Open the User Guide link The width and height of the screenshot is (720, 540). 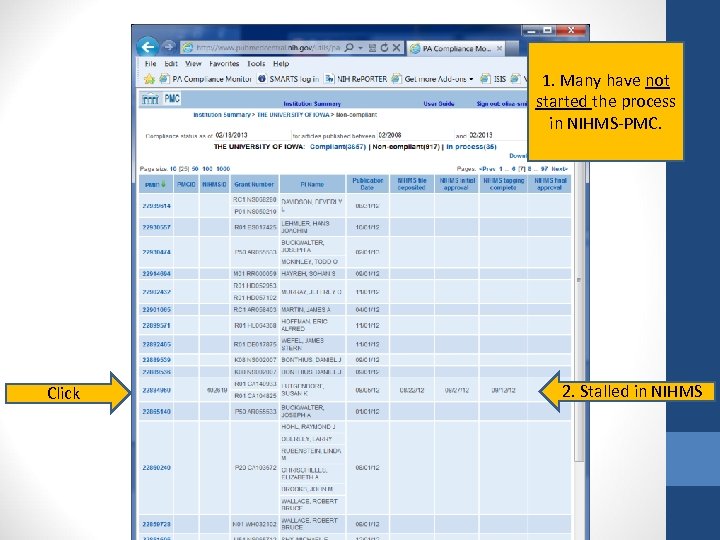click(439, 104)
